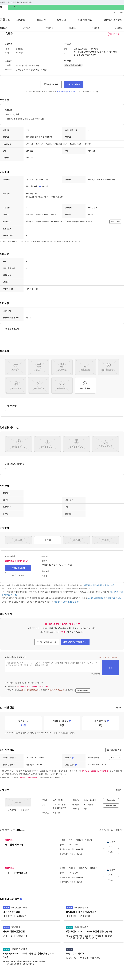Open recommended item 녹십자수의약품(주)

point(75,953)
